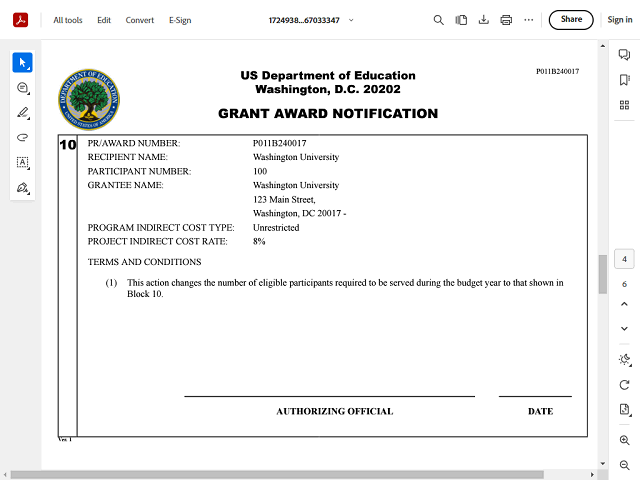
Task: Select the freehand draw lasso tool
Action: (22, 138)
